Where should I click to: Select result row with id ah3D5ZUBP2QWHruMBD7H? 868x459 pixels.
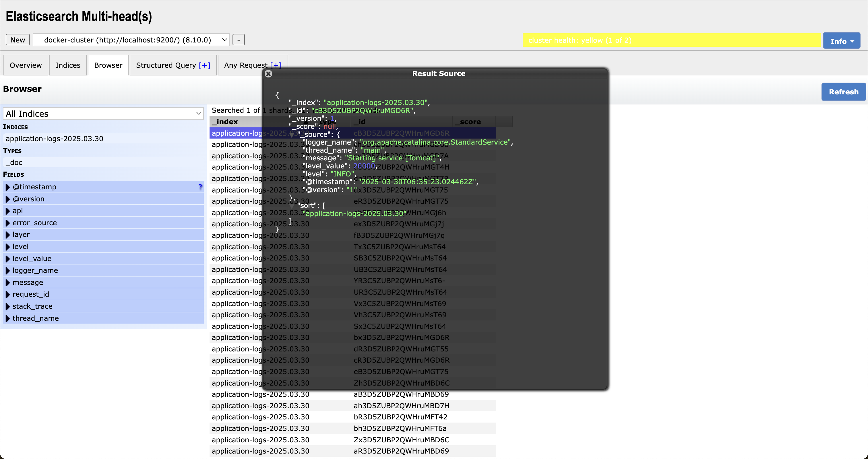352,406
